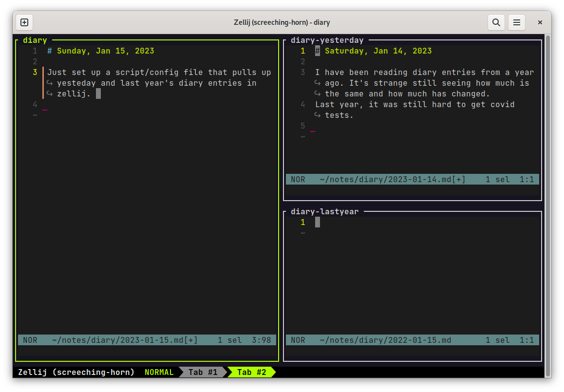
Task: Click the heading Sunday, Jan 15, 2023
Action: tap(105, 51)
